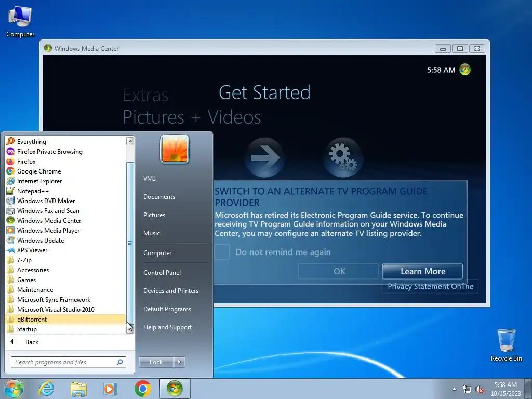Click the Learn More button
Screen dimensions: 532x399
(422, 271)
